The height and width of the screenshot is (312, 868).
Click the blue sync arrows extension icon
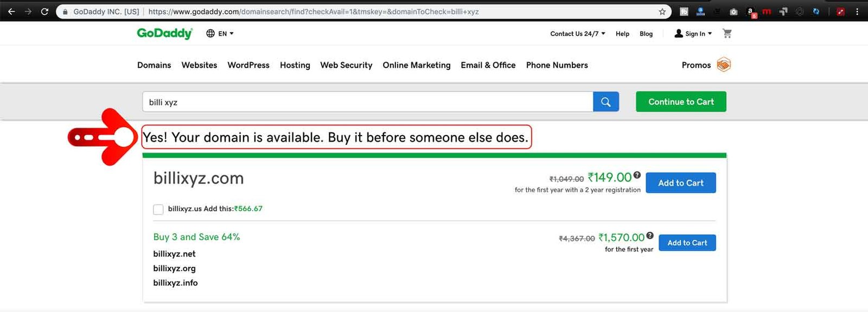click(816, 11)
